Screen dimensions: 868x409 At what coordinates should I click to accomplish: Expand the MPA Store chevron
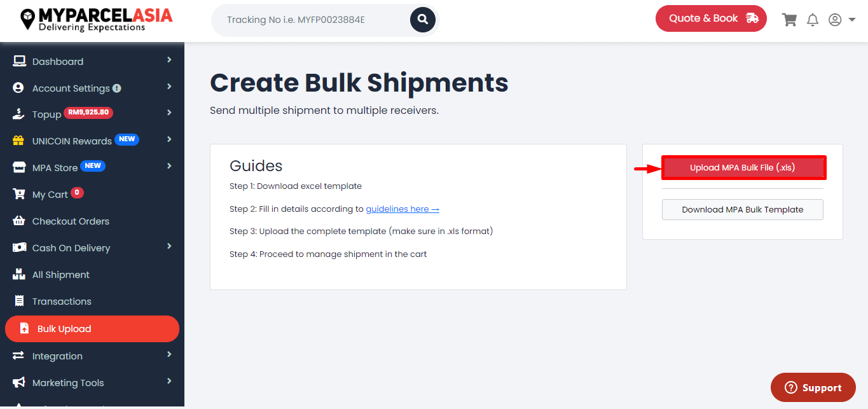(169, 166)
